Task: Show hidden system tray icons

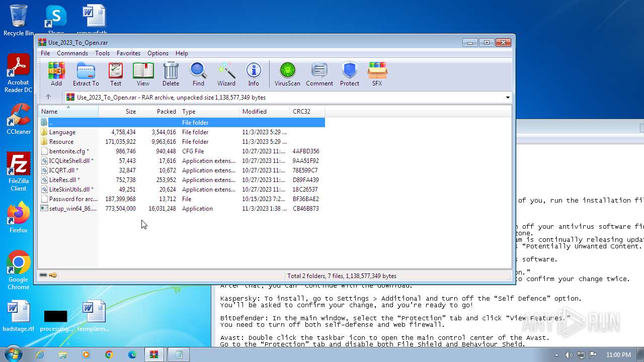Action: (x=556, y=355)
